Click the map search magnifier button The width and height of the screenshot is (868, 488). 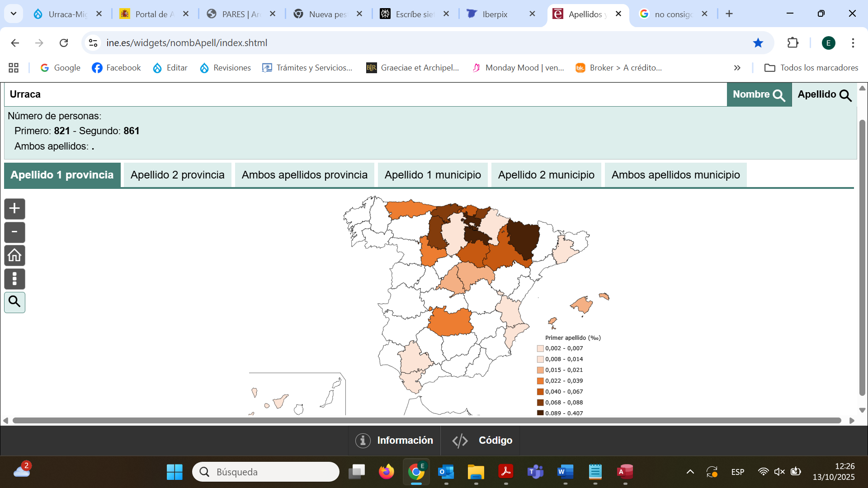coord(14,302)
